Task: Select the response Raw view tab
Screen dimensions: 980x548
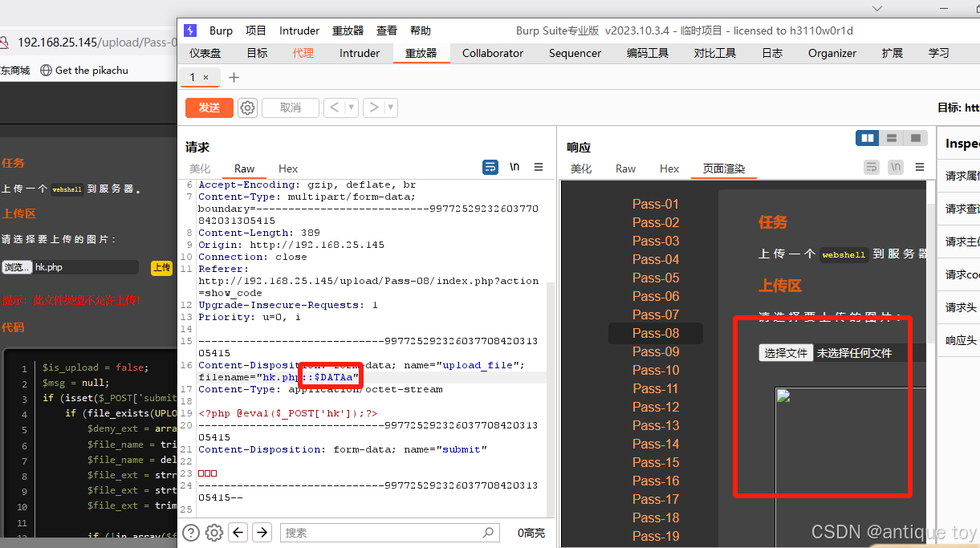Action: pos(625,168)
